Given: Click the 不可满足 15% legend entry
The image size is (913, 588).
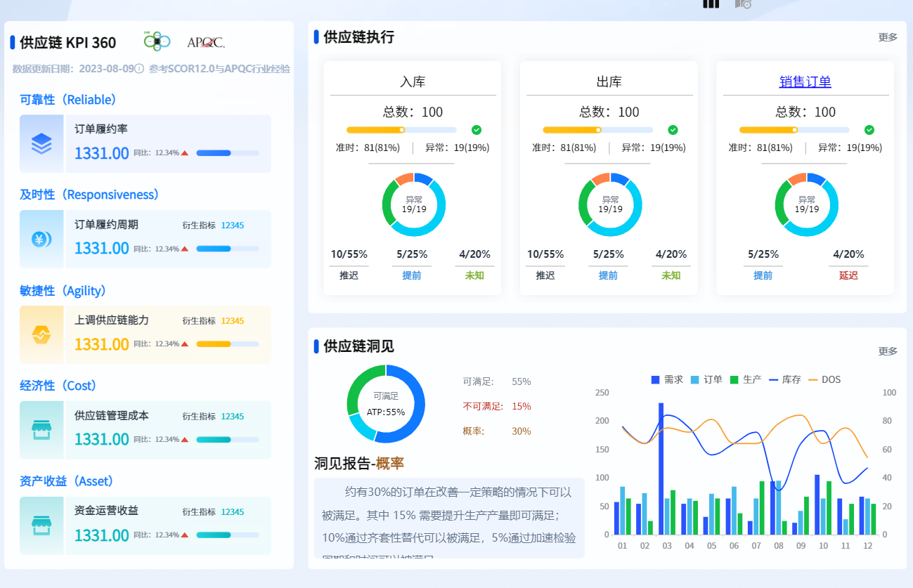Looking at the screenshot, I should [x=497, y=406].
